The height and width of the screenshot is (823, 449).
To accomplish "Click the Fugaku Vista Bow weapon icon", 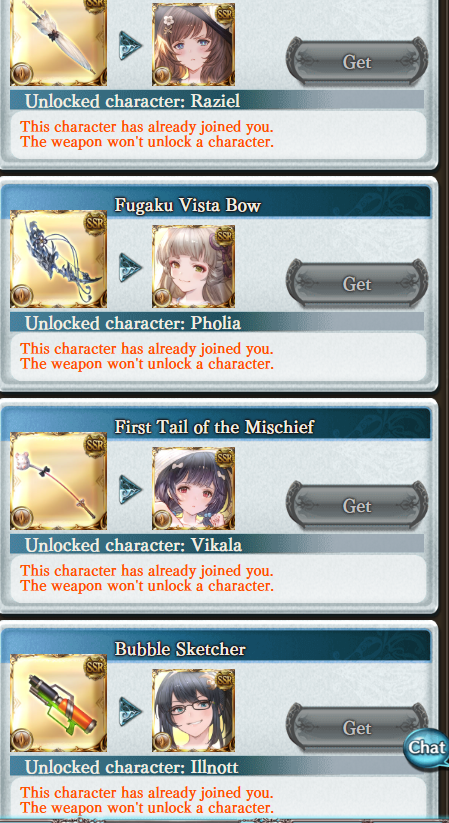I will pos(58,259).
